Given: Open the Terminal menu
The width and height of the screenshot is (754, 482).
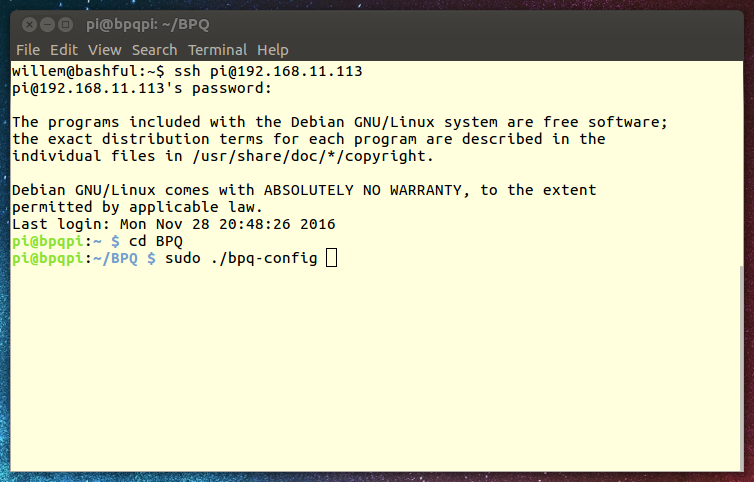Looking at the screenshot, I should pyautogui.click(x=217, y=50).
